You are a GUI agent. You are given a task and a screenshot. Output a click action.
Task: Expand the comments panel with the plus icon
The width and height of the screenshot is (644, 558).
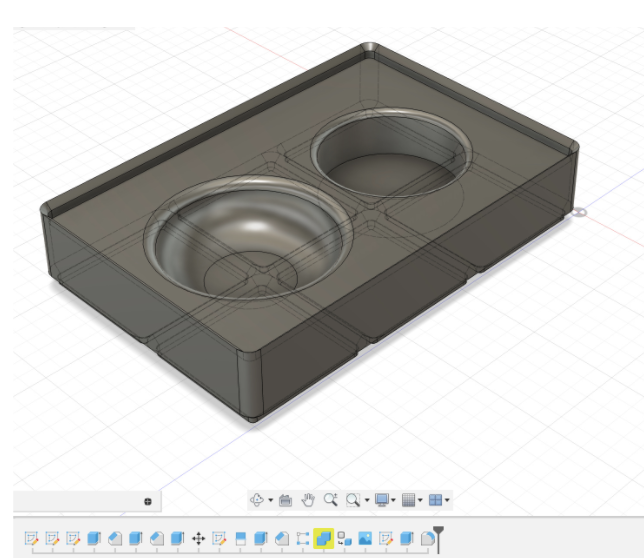pos(148,501)
